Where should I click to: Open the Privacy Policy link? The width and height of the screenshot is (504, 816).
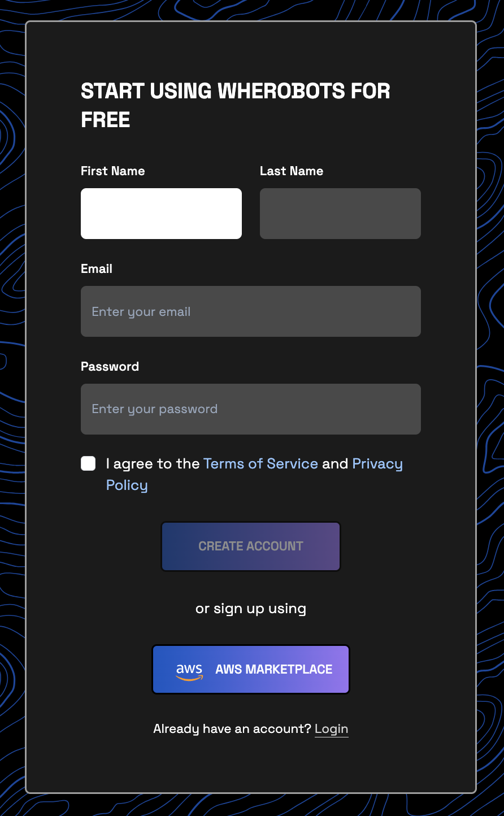pos(377,463)
